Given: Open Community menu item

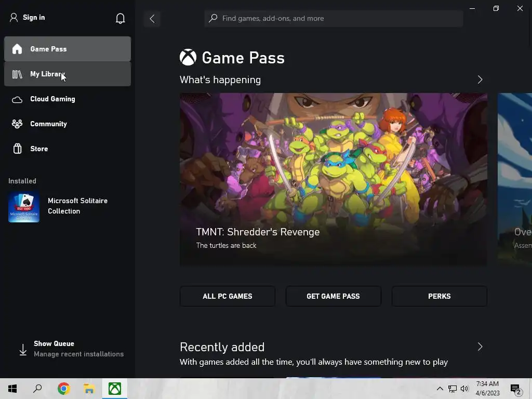Looking at the screenshot, I should tap(68, 124).
